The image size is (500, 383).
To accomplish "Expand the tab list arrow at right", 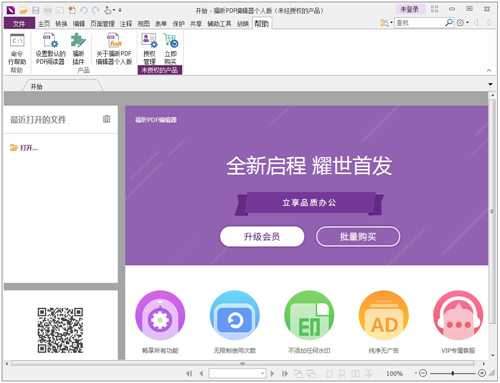I will point(490,84).
